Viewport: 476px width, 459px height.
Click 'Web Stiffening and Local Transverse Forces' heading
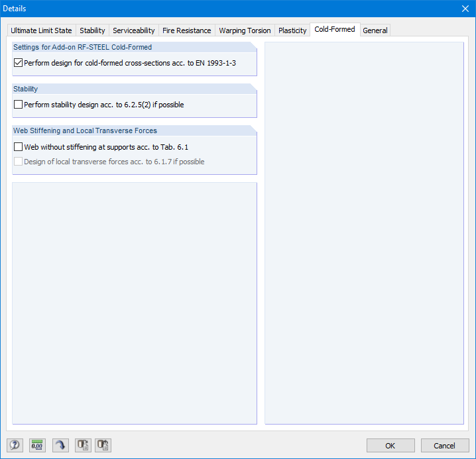(85, 130)
